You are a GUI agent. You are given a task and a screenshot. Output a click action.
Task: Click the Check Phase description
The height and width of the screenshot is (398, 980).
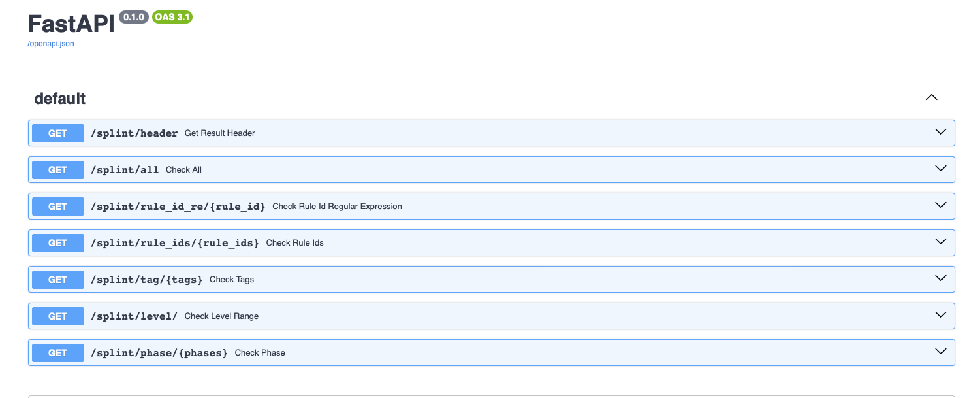(x=260, y=353)
